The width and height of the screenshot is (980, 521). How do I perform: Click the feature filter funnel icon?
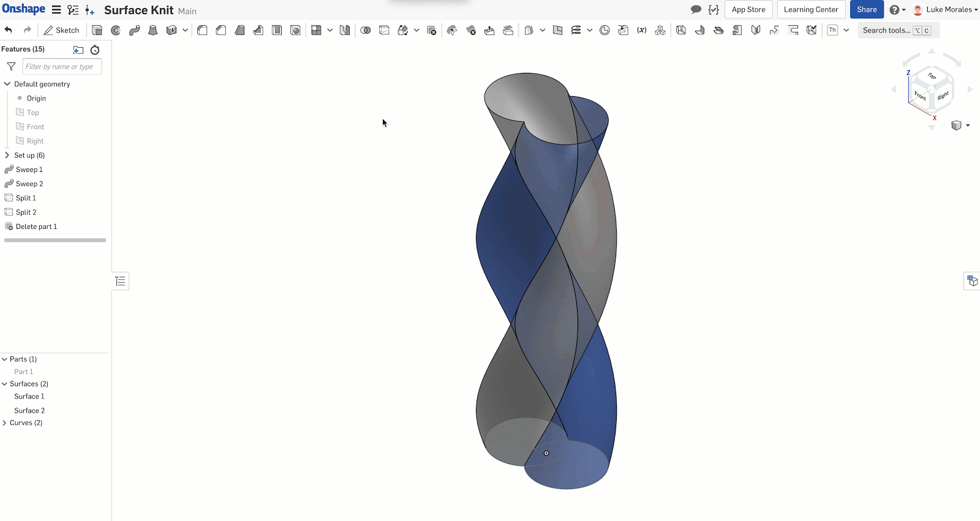pos(11,67)
